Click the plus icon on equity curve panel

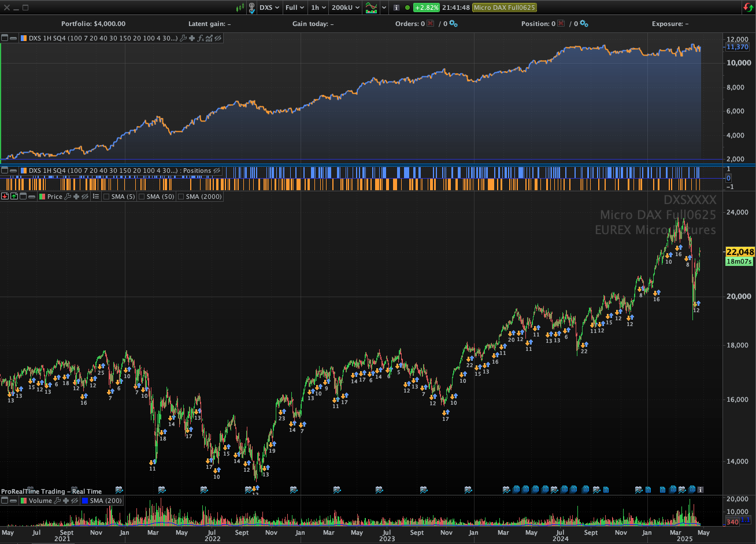click(x=192, y=38)
